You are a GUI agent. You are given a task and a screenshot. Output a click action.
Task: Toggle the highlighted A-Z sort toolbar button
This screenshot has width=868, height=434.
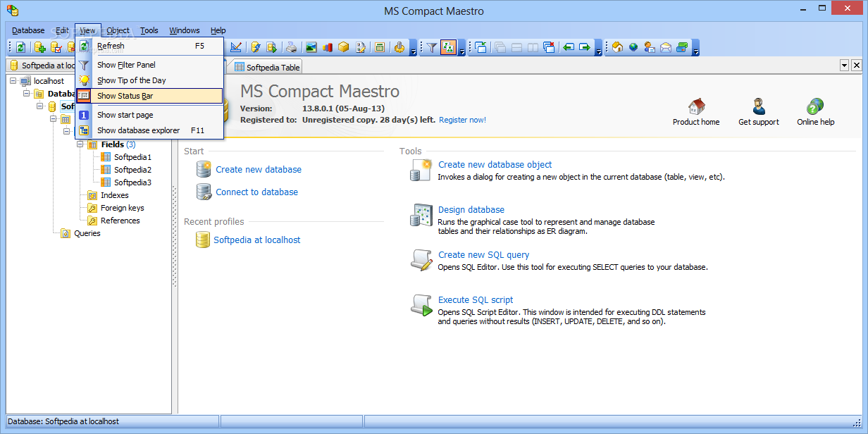pyautogui.click(x=449, y=47)
